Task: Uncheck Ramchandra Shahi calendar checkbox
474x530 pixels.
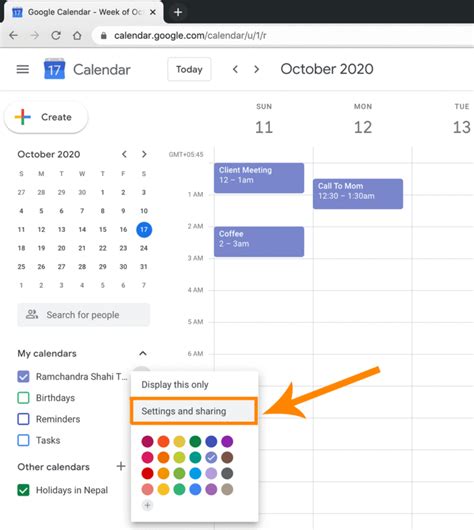Action: (23, 377)
